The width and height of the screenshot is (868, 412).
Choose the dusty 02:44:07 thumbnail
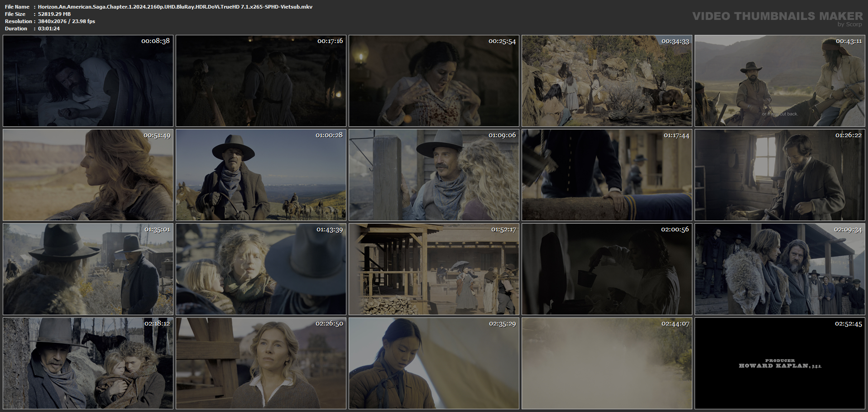(607, 364)
